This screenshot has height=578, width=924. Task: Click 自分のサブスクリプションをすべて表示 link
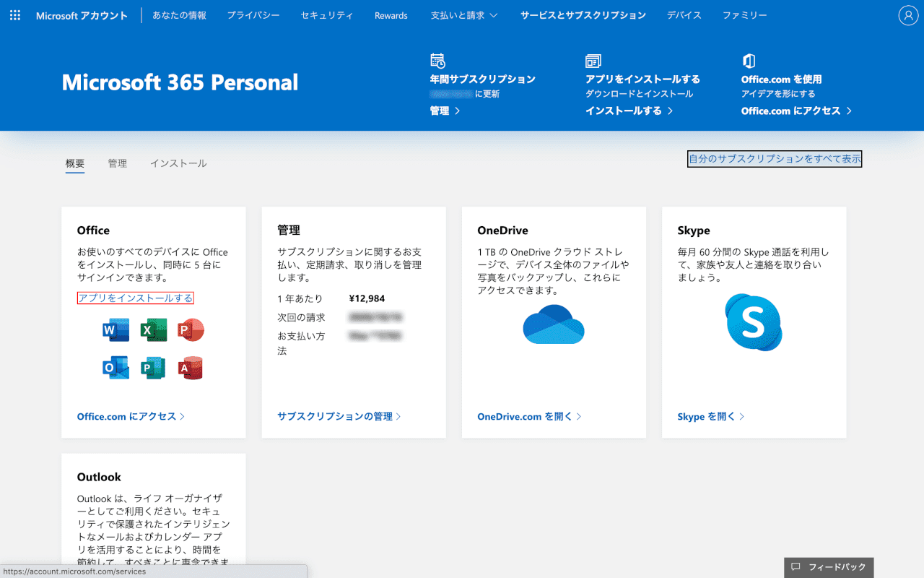click(x=775, y=158)
